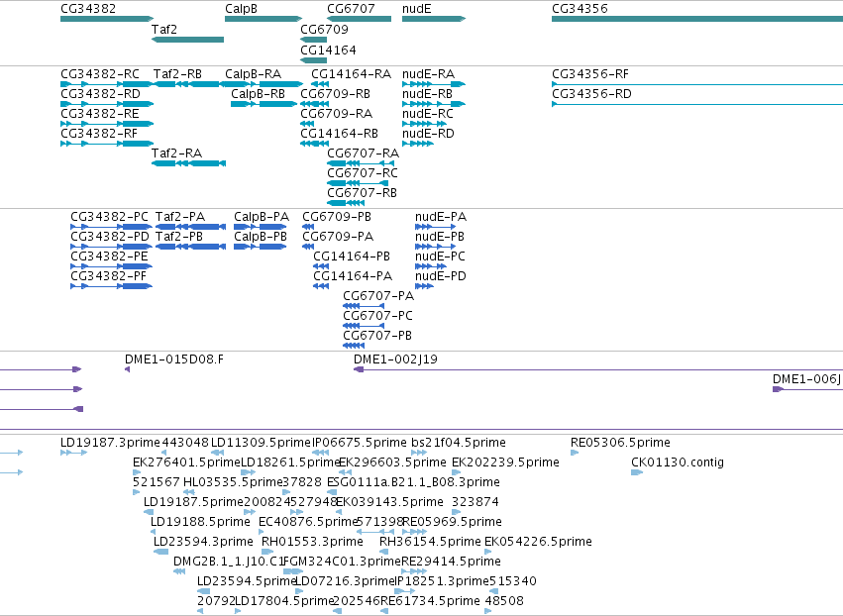Select transcript CG34382-RE
The height and width of the screenshot is (616, 843).
100,114
